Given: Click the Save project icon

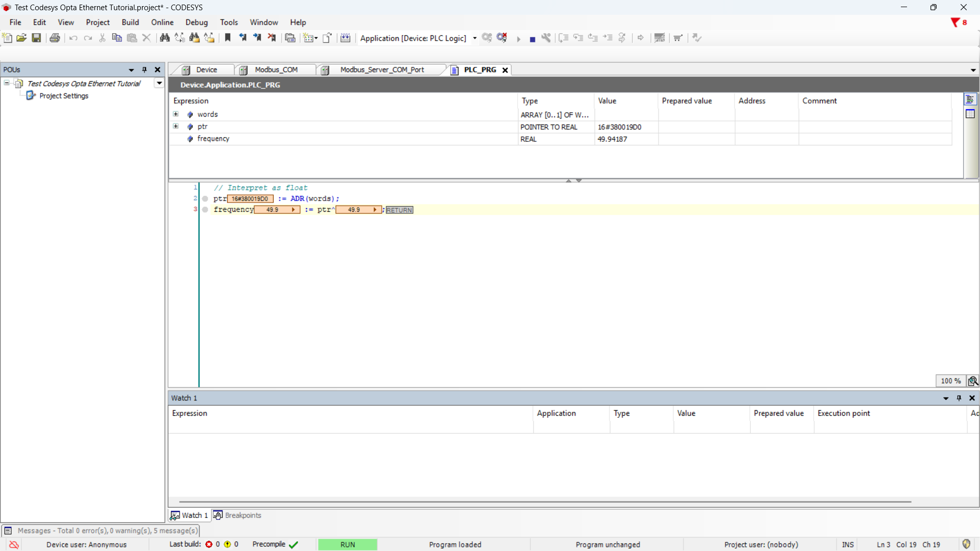Looking at the screenshot, I should tap(36, 38).
